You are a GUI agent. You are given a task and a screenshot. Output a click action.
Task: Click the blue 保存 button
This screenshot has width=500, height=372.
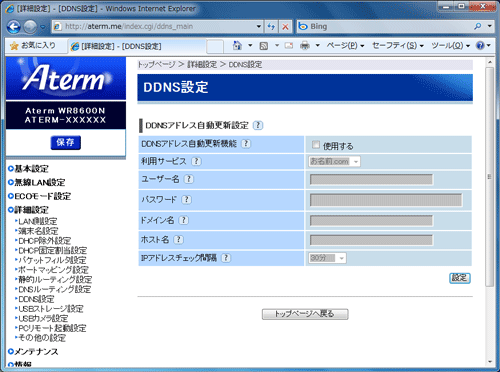(65, 143)
